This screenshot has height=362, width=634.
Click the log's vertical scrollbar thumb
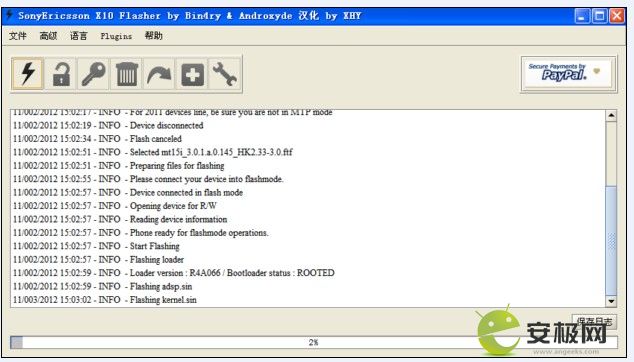click(x=611, y=240)
